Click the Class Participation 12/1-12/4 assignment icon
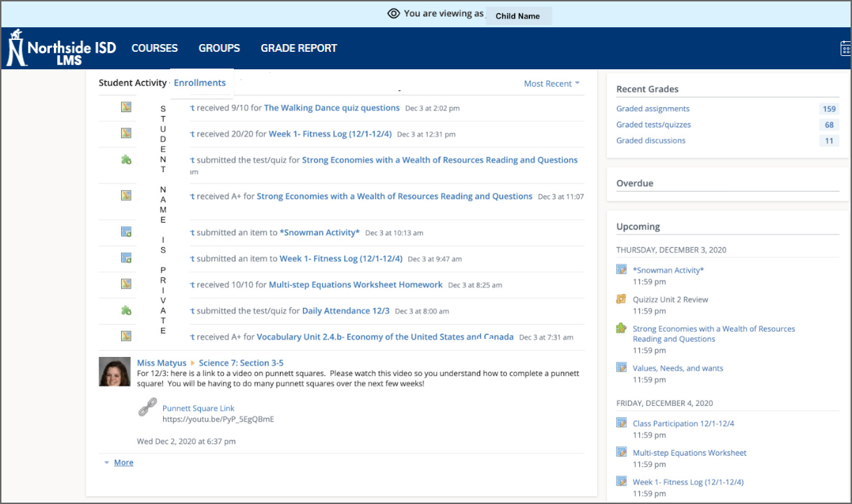Screen dimensions: 852x504 [621, 423]
